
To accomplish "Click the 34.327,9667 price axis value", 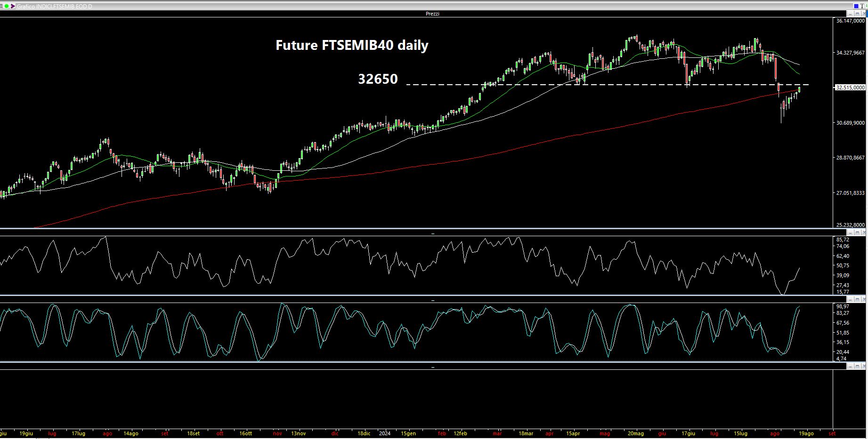I will [851, 53].
